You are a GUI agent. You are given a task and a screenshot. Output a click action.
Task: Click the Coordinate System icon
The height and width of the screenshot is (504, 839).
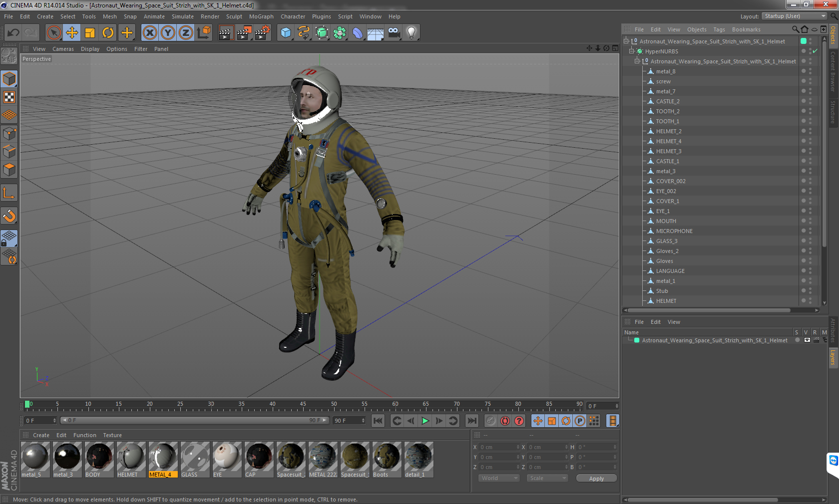pos(204,33)
